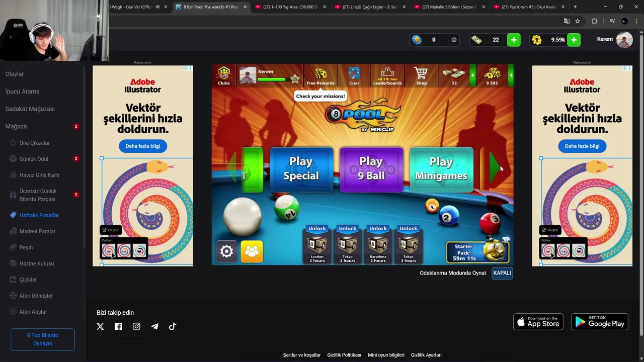Toggle Odaklanma Modunda Oynat KAPALI switch

point(502,273)
